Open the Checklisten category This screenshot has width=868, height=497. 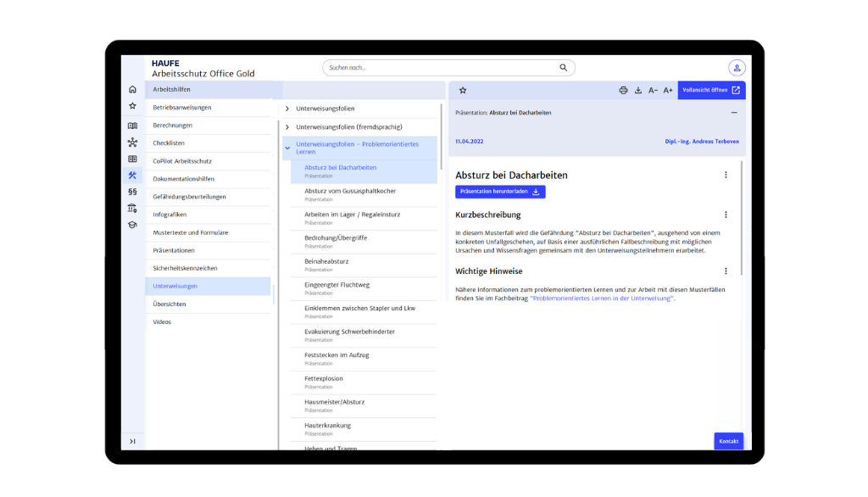[169, 143]
